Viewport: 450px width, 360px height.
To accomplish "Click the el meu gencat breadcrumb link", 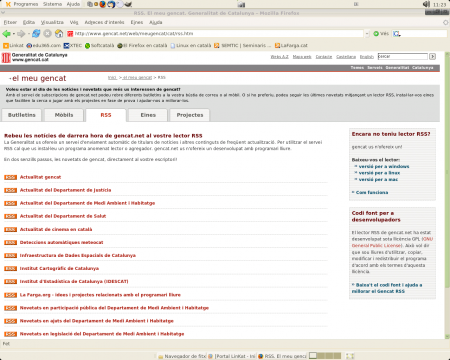I will [x=137, y=78].
